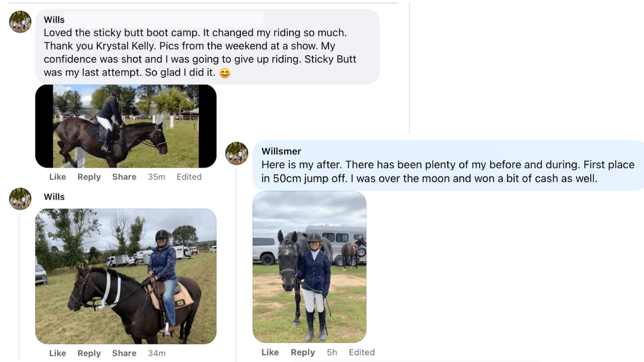This screenshot has width=644, height=362.
Task: Open the Willsmer profile name link
Action: point(281,151)
